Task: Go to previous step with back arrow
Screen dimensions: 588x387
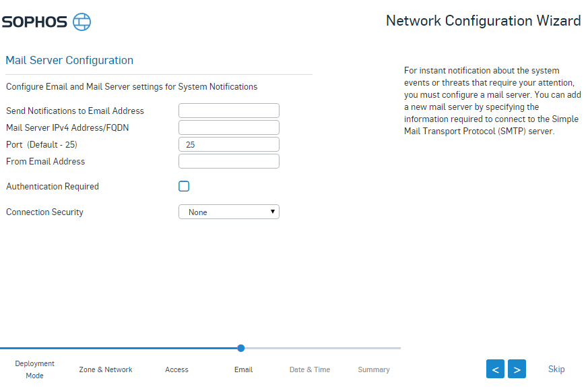Action: click(495, 369)
